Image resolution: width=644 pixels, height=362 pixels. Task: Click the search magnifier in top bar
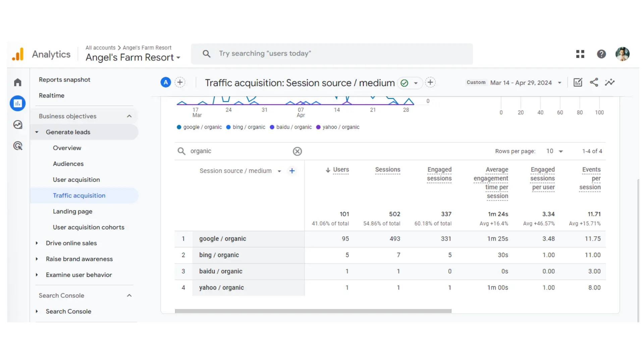coord(207,54)
